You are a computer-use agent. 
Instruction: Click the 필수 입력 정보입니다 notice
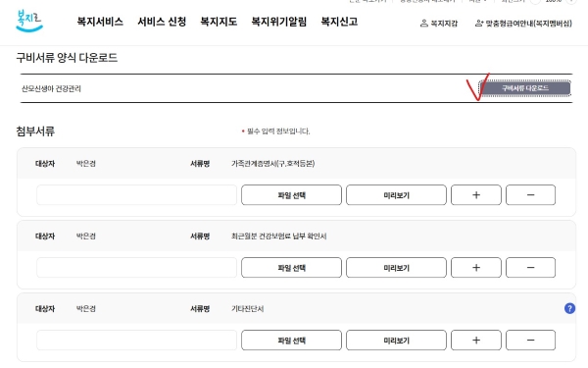click(278, 131)
